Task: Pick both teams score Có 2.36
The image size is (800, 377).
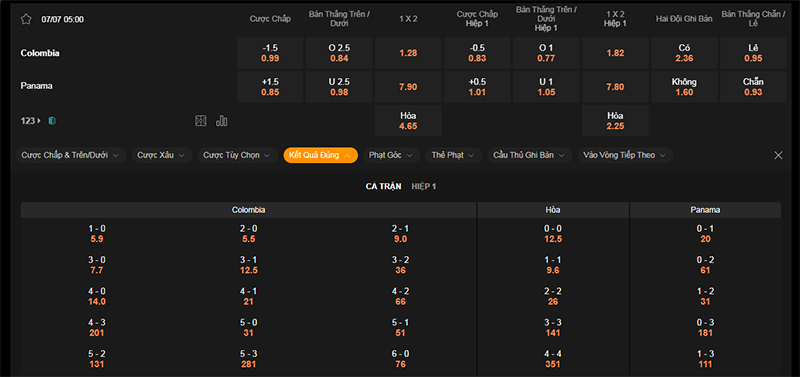Action: point(684,53)
